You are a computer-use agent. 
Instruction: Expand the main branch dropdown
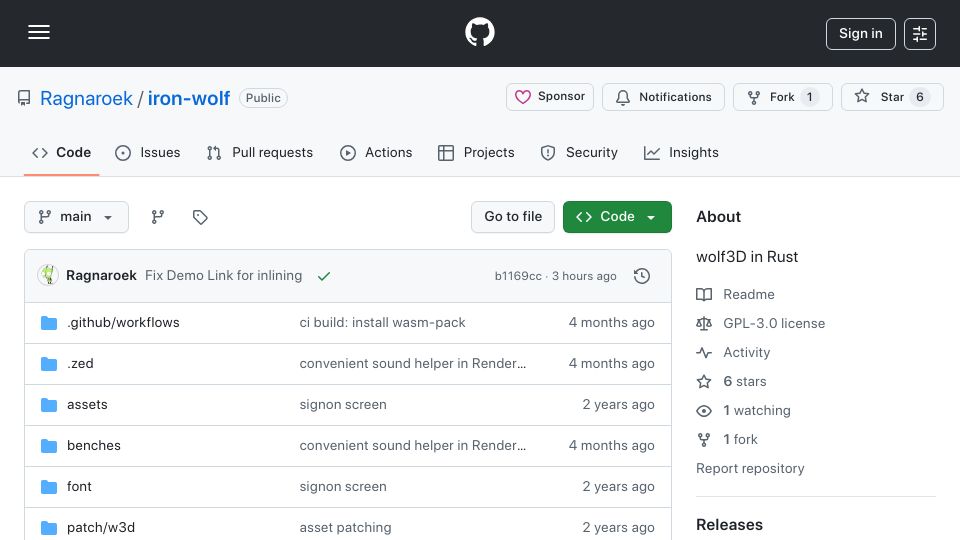[77, 217]
